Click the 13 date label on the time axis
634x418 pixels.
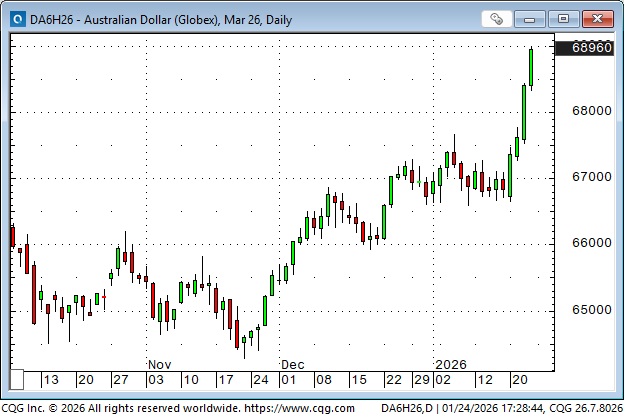tap(50, 380)
